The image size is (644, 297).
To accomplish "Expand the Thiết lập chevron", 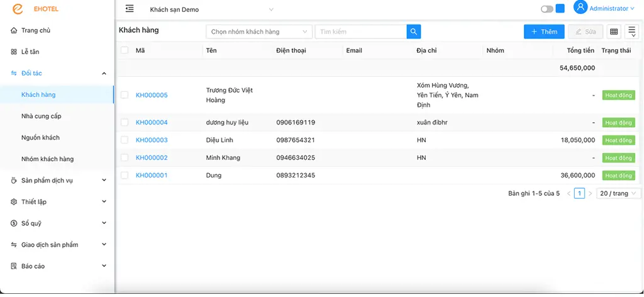I will click(x=104, y=202).
